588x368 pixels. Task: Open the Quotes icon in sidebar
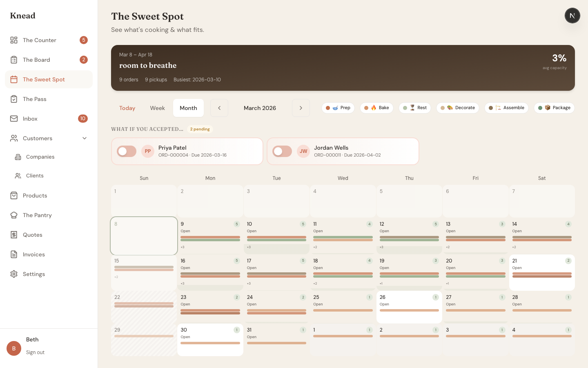point(13,235)
